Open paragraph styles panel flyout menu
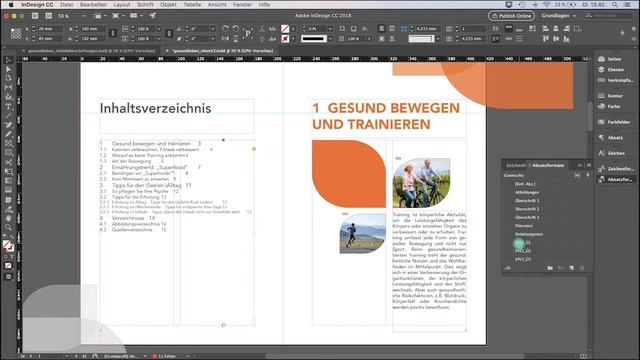This screenshot has height=360, width=640. coord(589,165)
